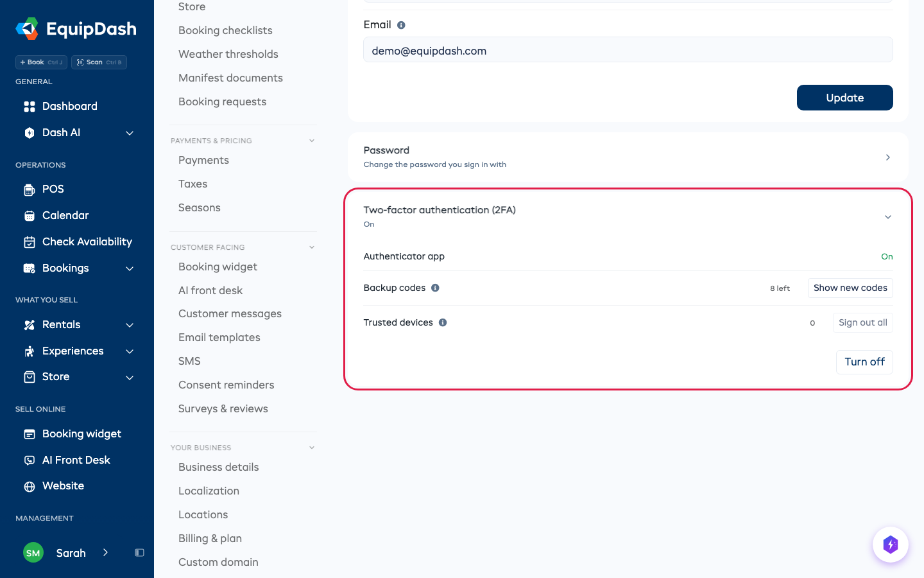Expand the Dash AI submenu chevron
924x578 pixels.
[130, 133]
